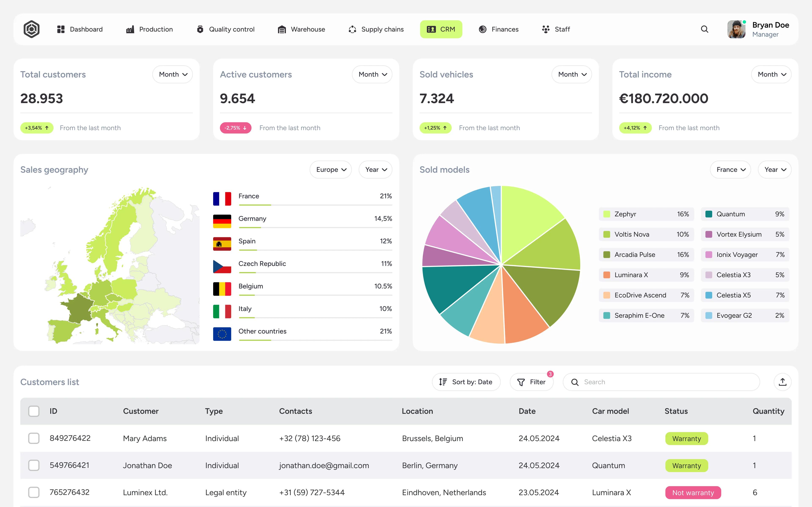Click the export upload icon in Customers list
Screen dimensions: 812x507
(782, 382)
